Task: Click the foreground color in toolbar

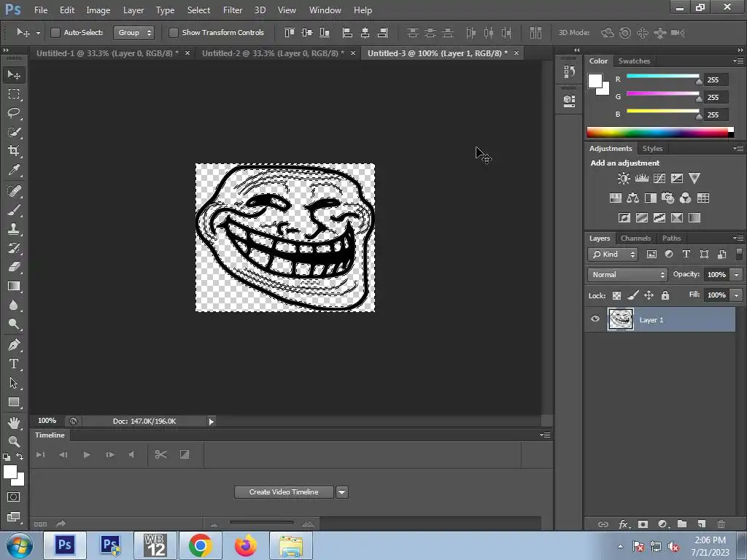Action: coord(10,472)
